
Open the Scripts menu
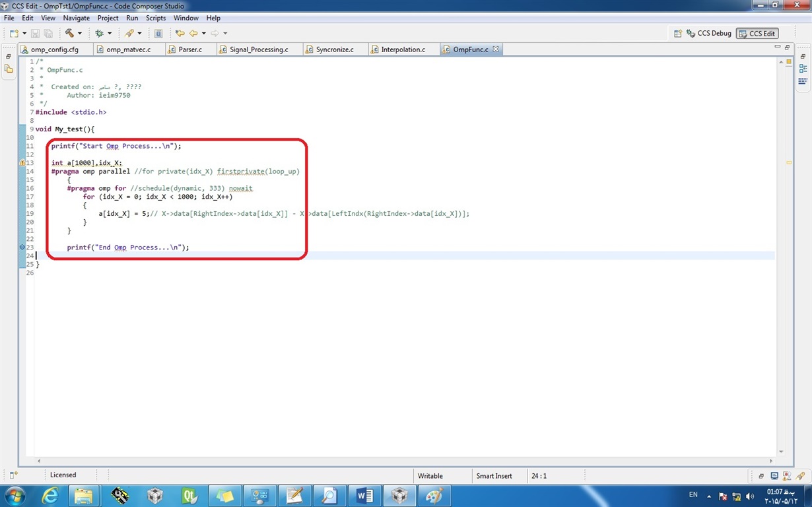[x=156, y=18]
